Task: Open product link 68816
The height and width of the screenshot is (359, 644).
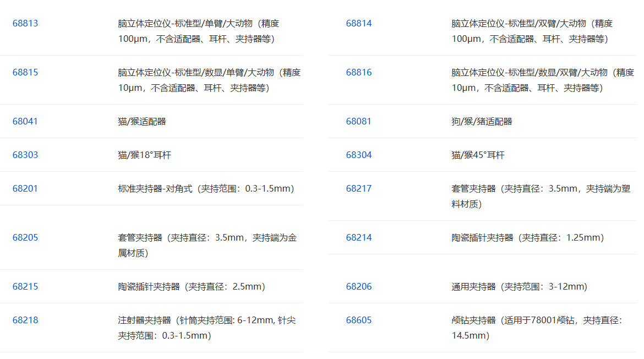Action: coord(358,72)
